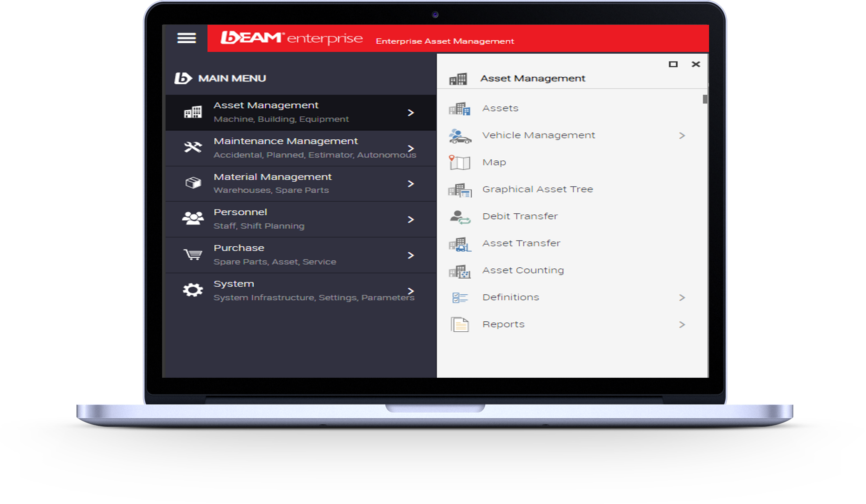Click 'Machine, Building, Equipment' subtitle
The height and width of the screenshot is (504, 866).
281,119
